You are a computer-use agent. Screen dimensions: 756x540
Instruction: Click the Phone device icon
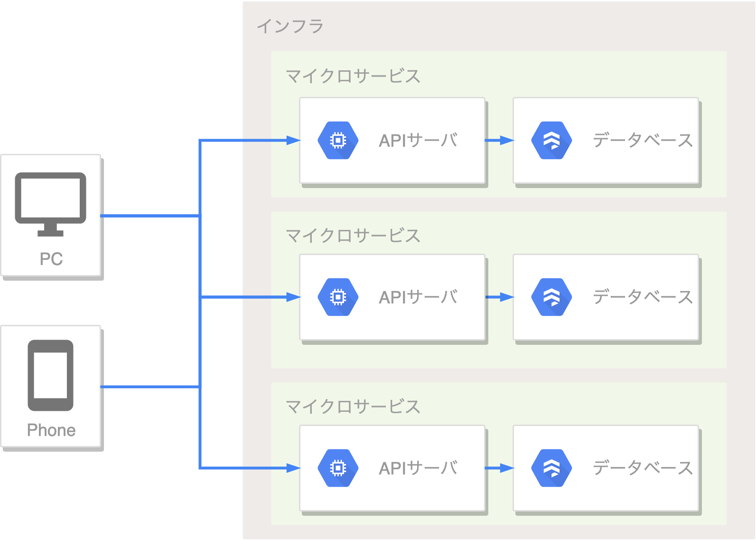pos(51,375)
